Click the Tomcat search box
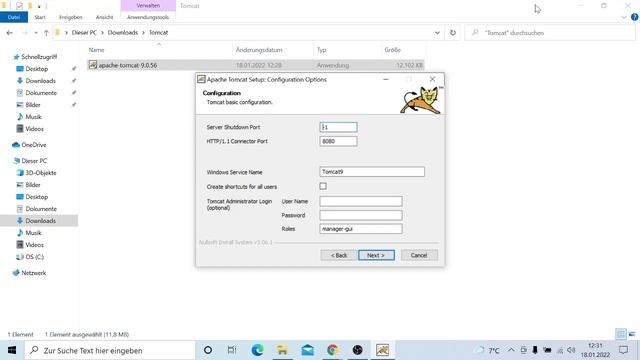 [551, 33]
